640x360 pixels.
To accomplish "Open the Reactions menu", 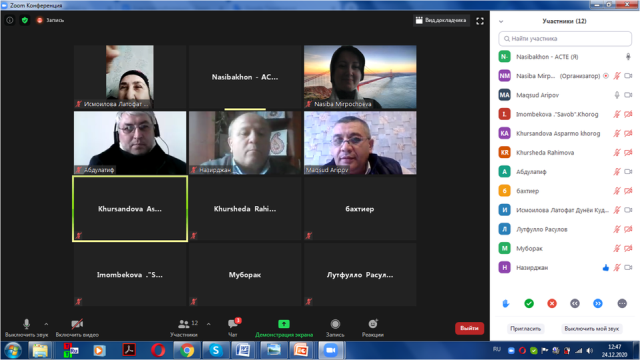I will coord(373,328).
